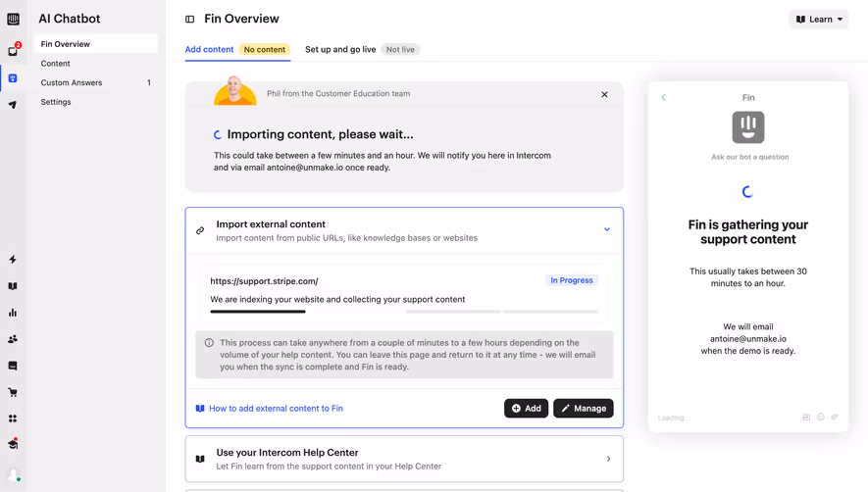Open the Reports bar chart icon
868x492 pixels.
13,313
